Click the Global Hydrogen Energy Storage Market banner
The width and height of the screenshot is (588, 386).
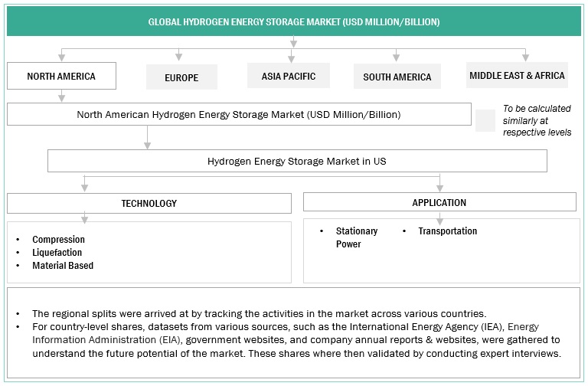[x=294, y=21]
